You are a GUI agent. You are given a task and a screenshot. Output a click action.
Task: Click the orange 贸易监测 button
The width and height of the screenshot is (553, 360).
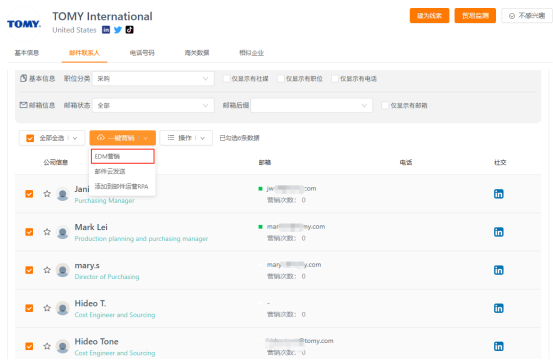(475, 16)
